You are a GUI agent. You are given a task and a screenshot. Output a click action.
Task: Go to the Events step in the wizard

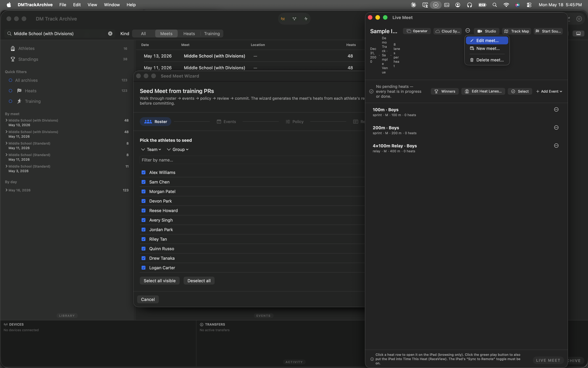(226, 122)
